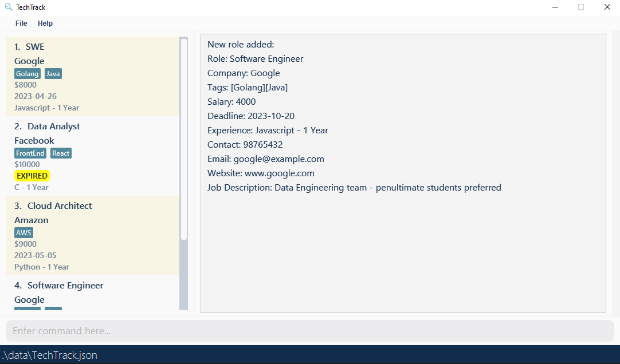The image size is (620, 364).
Task: Click the $10000 salary text
Action: tap(27, 164)
